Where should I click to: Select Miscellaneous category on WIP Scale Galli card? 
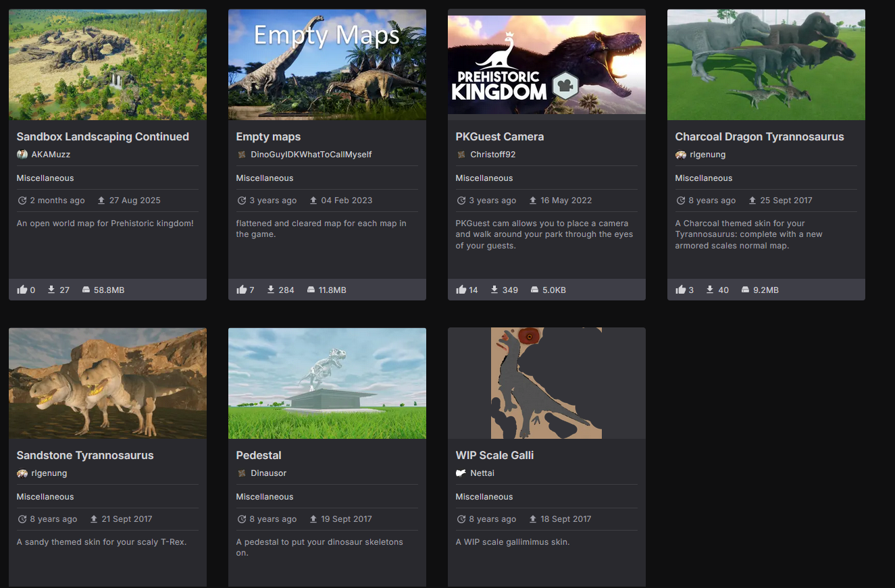click(484, 497)
